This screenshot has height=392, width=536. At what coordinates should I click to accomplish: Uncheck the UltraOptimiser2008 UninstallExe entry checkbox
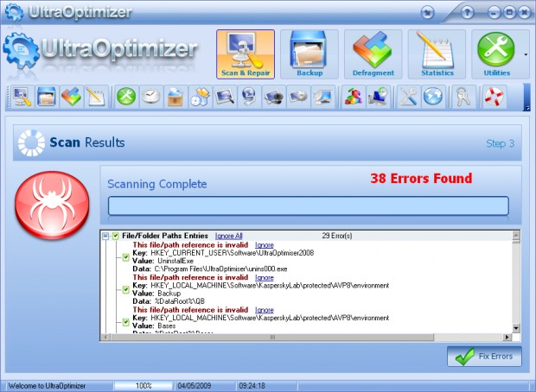(x=126, y=257)
